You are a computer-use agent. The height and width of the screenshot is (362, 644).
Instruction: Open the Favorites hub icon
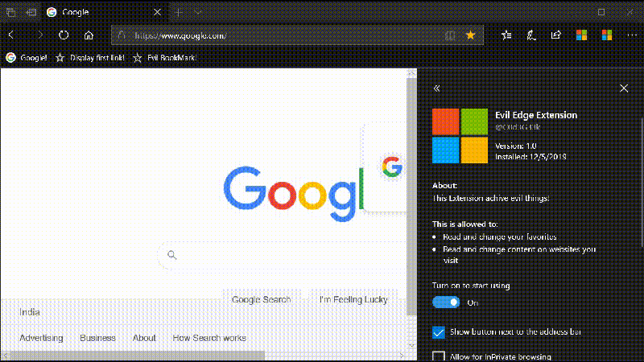[506, 35]
